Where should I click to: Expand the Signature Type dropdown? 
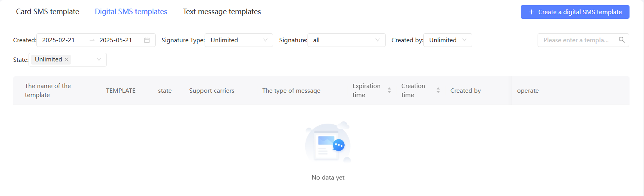(239, 40)
